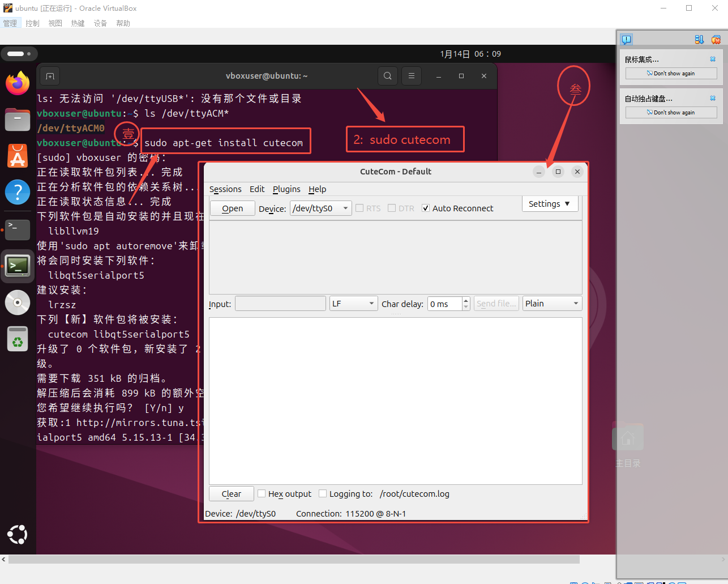The height and width of the screenshot is (584, 728).
Task: Open Ubuntu Software store icon
Action: (x=18, y=156)
